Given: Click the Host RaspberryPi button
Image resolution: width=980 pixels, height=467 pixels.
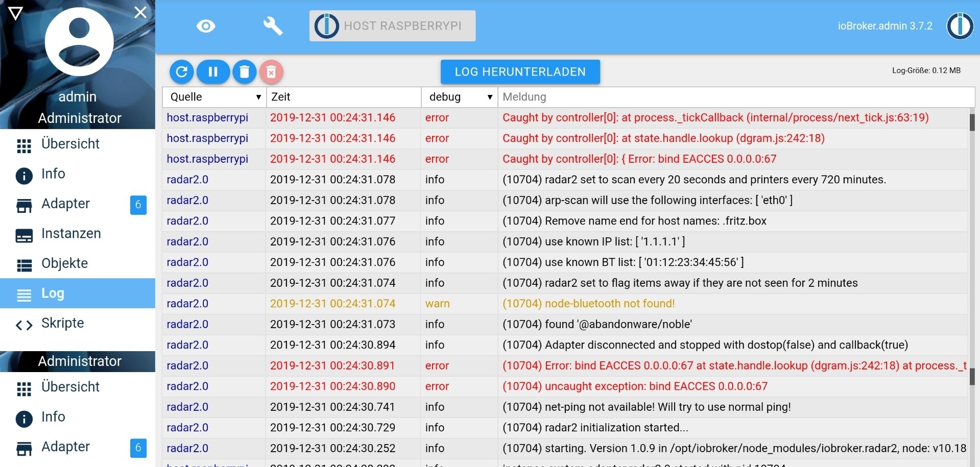Looking at the screenshot, I should 392,26.
